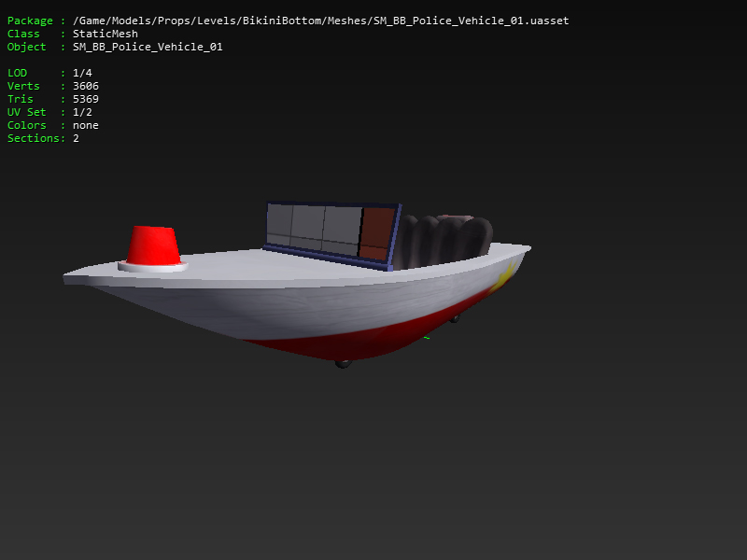The width and height of the screenshot is (747, 560).
Task: Click the Package label
Action: pos(30,21)
